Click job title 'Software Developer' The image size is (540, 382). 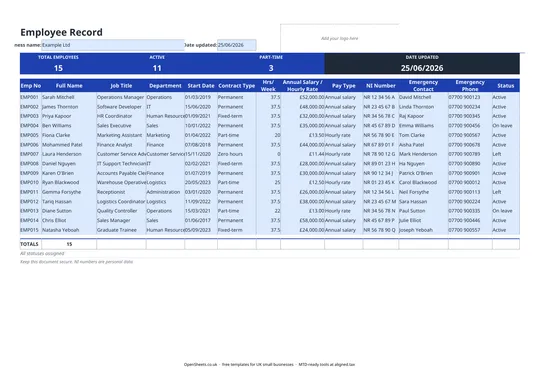119,107
